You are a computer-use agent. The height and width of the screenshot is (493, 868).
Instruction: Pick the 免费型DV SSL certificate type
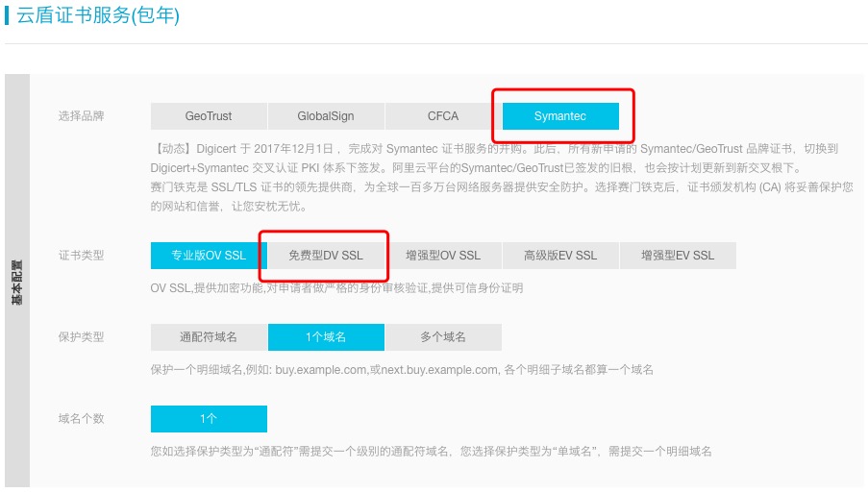click(326, 256)
